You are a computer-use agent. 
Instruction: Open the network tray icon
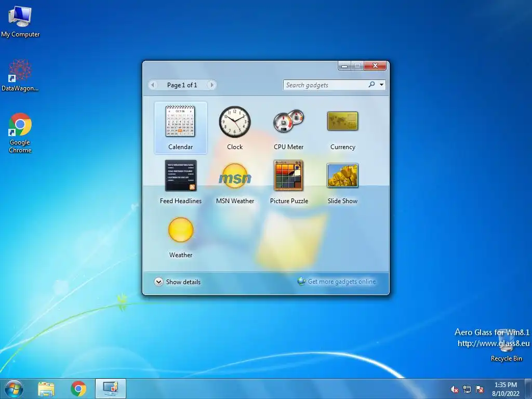point(467,390)
